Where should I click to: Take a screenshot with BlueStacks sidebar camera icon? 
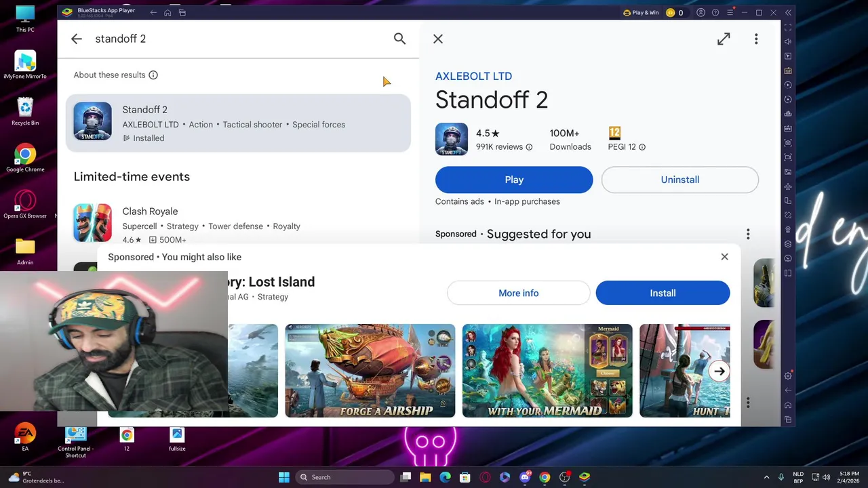pyautogui.click(x=787, y=143)
